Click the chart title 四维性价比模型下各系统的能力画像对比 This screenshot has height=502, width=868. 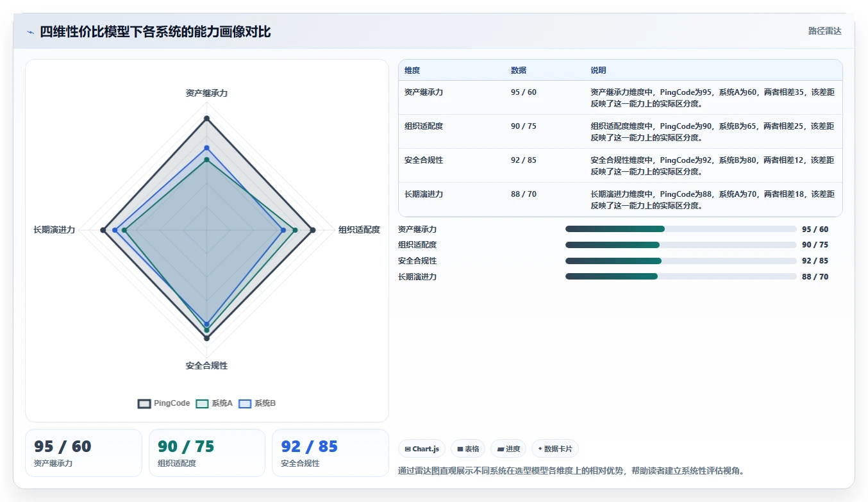coord(155,31)
